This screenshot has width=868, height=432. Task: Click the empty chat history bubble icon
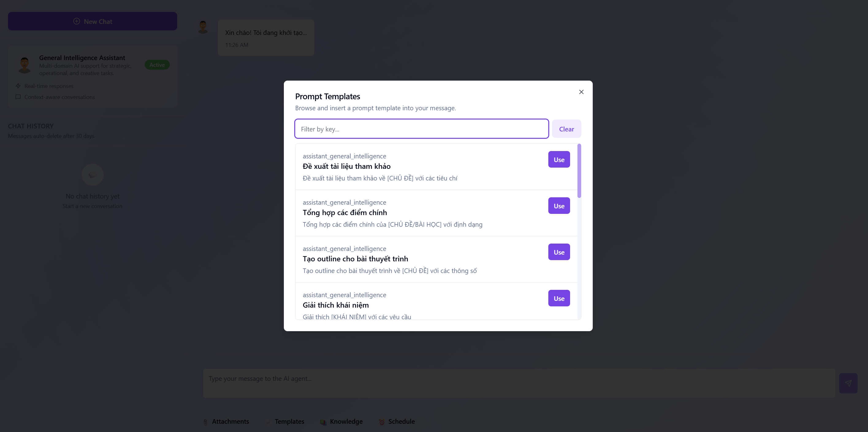pyautogui.click(x=92, y=175)
